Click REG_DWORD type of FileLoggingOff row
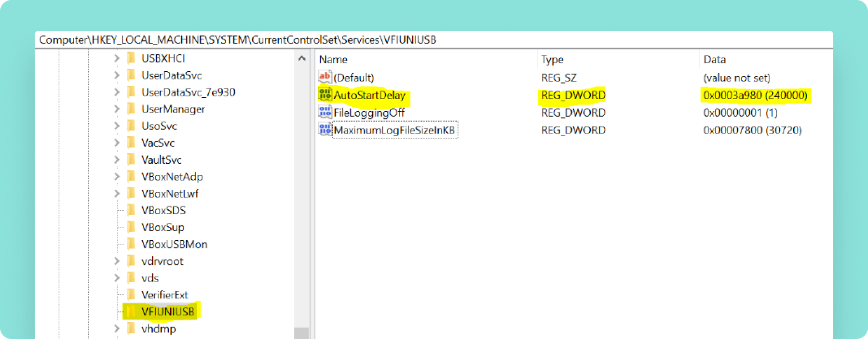Screen dimensions: 868x339 coord(573,113)
